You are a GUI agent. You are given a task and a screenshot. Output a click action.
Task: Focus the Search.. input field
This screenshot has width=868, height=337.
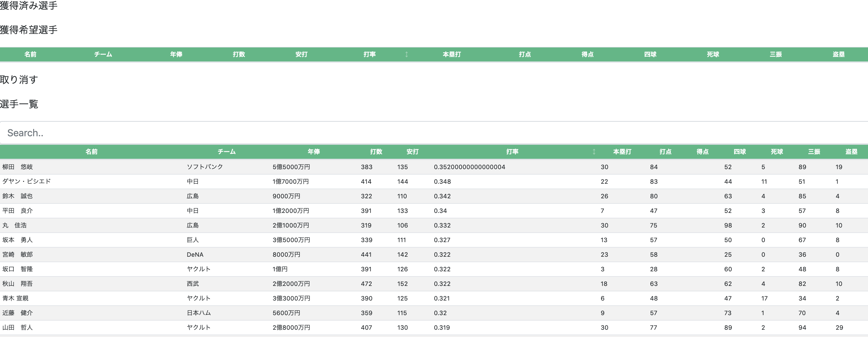click(434, 133)
